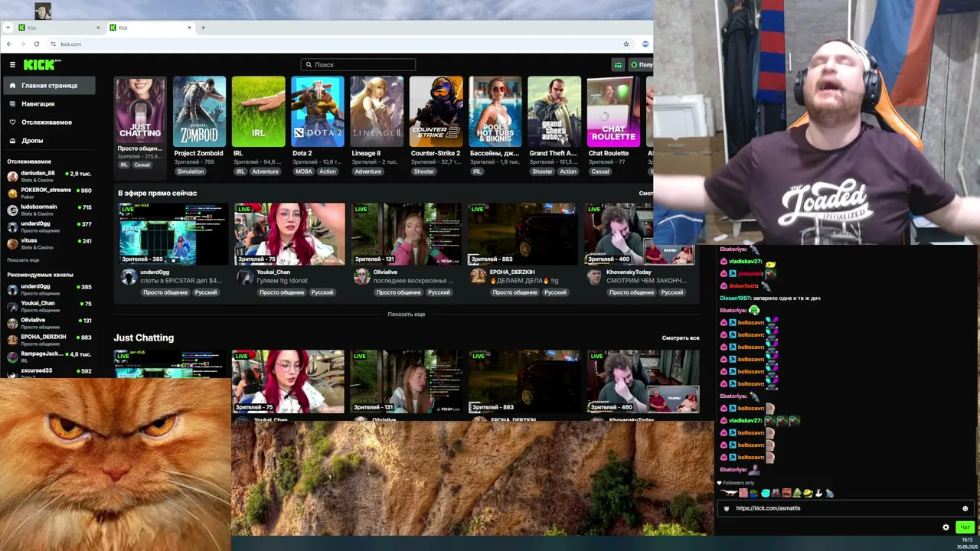
Task: Open Дропы in the sidebar
Action: coord(50,141)
